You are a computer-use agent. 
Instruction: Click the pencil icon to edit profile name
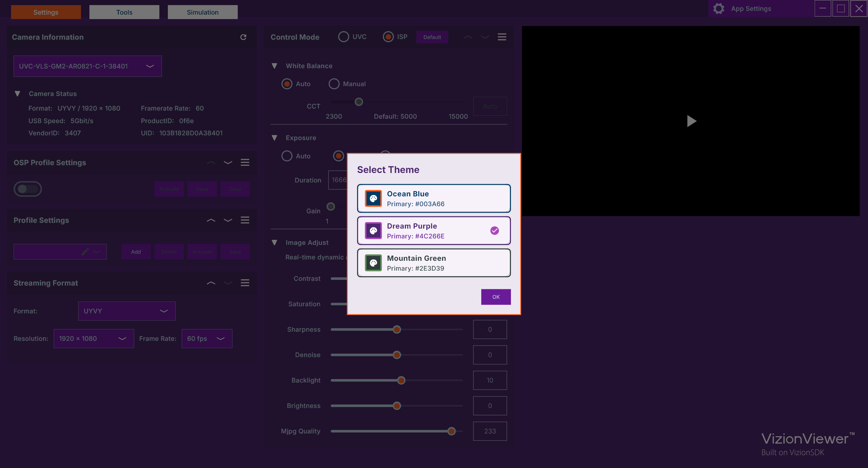pyautogui.click(x=85, y=252)
